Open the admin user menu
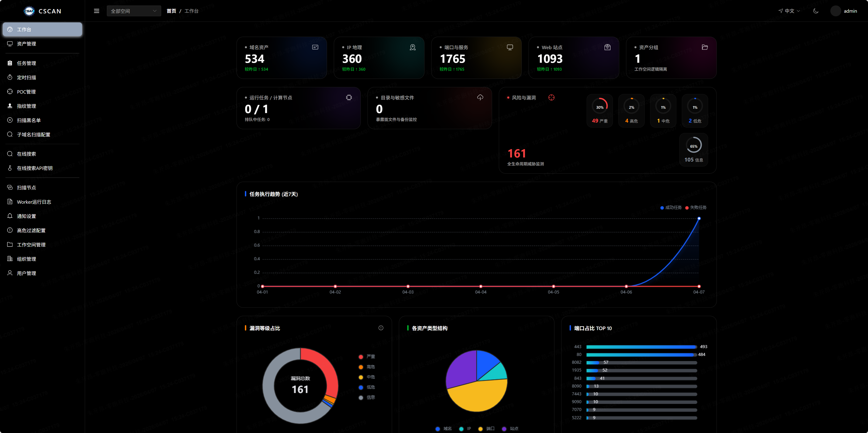 [844, 11]
